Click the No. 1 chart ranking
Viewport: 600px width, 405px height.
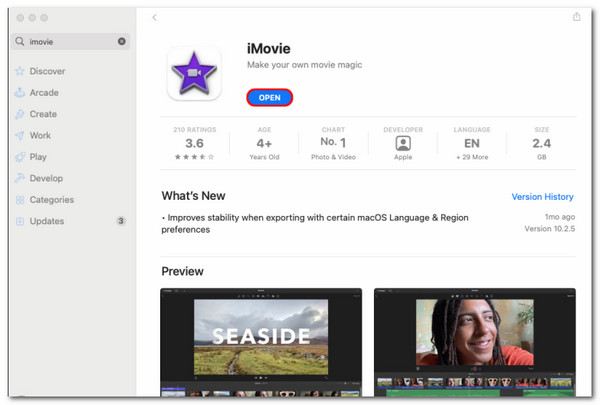point(333,142)
